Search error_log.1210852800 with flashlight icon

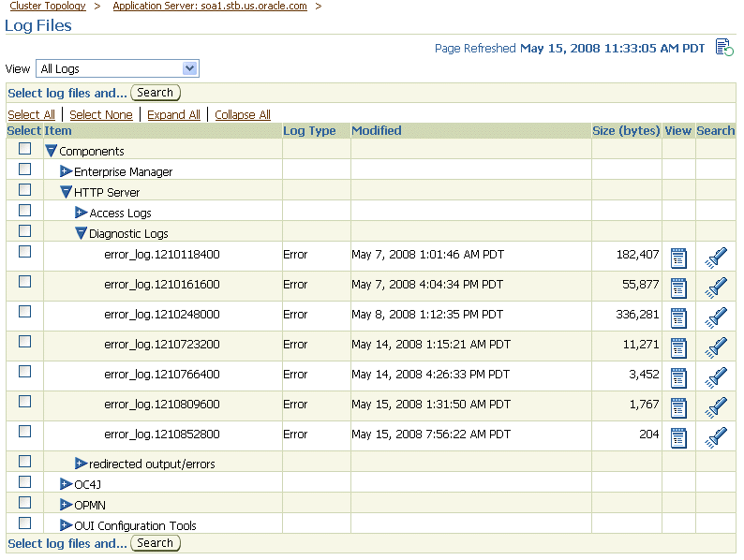pyautogui.click(x=716, y=437)
